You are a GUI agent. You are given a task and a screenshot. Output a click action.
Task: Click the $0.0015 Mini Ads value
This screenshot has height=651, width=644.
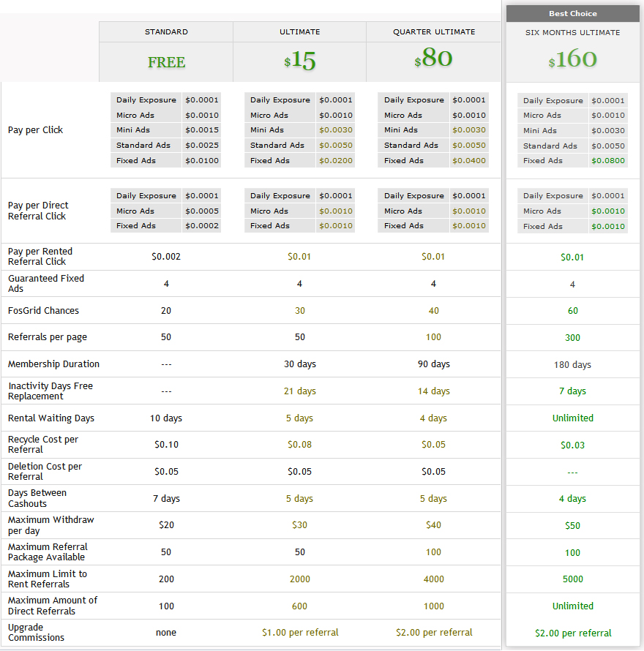coord(201,130)
